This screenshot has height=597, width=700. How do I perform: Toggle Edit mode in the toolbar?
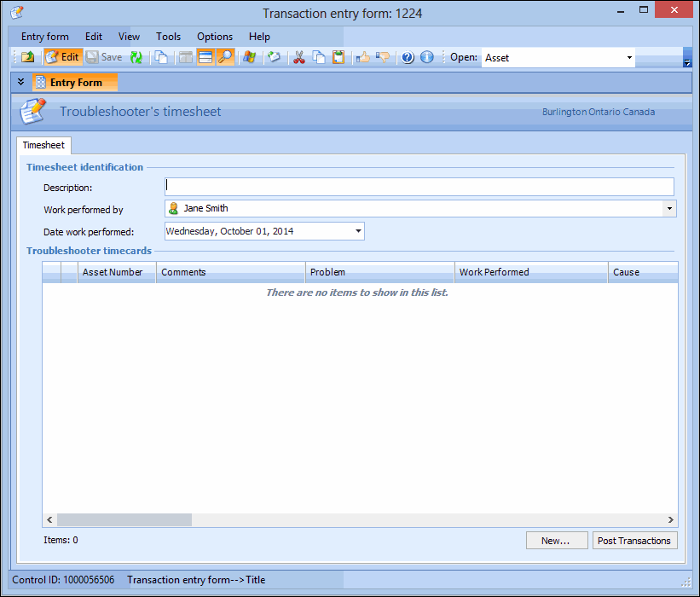click(x=62, y=58)
